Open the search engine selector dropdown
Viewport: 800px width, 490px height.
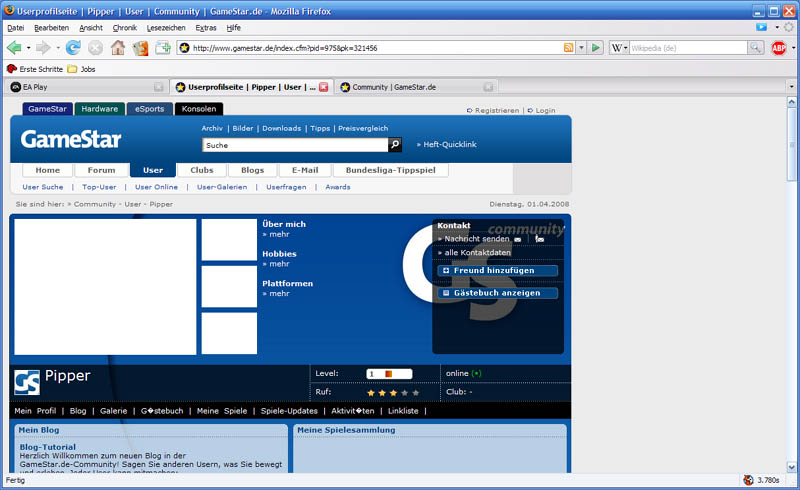(626, 48)
